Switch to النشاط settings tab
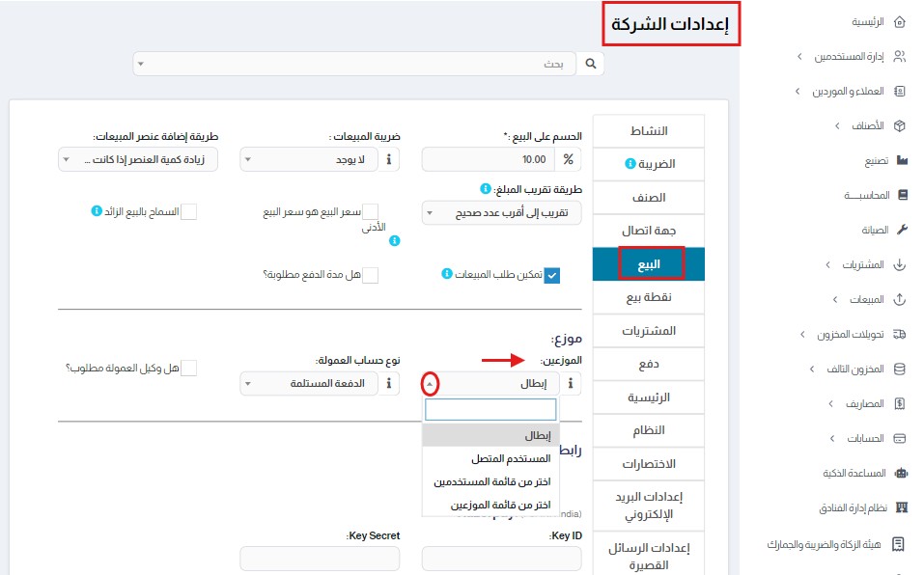924x575 pixels. (649, 130)
